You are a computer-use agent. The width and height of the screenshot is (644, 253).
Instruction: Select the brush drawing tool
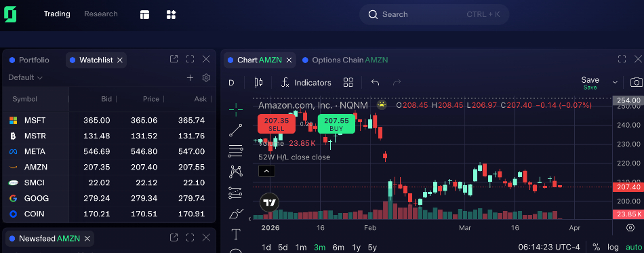click(x=236, y=214)
